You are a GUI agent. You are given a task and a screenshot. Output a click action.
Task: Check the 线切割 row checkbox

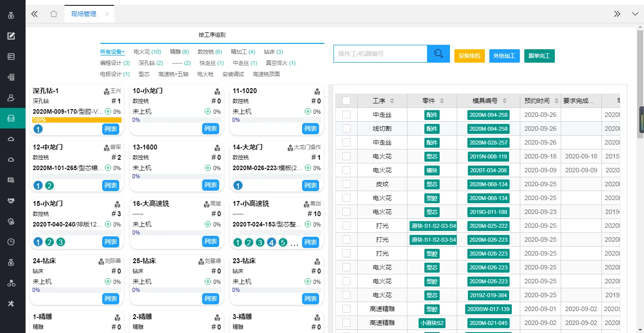coord(346,128)
